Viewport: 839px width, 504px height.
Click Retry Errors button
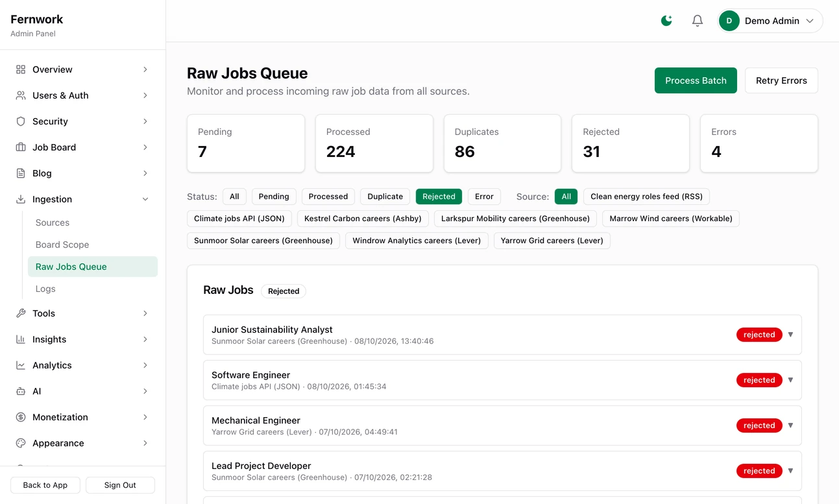pyautogui.click(x=781, y=80)
